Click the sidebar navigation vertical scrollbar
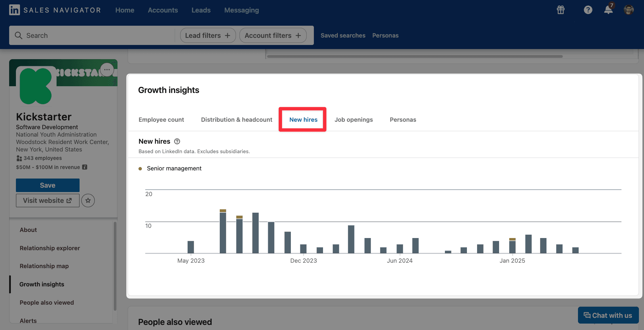Viewport: 644px width, 330px height. point(115,266)
